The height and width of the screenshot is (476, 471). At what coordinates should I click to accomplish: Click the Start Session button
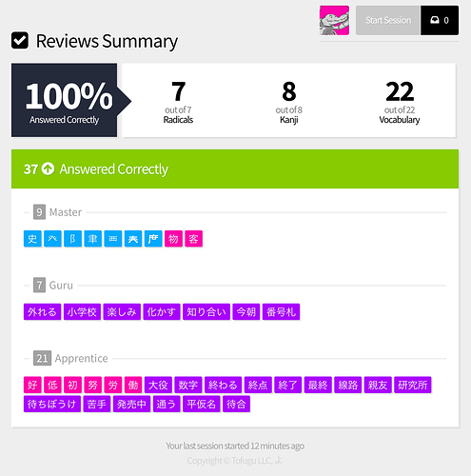388,20
